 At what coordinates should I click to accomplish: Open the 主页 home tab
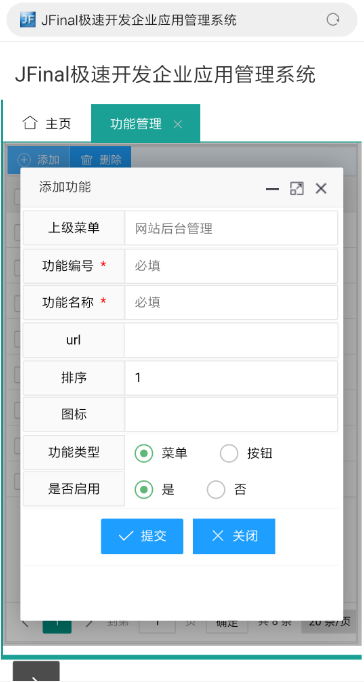click(x=47, y=124)
